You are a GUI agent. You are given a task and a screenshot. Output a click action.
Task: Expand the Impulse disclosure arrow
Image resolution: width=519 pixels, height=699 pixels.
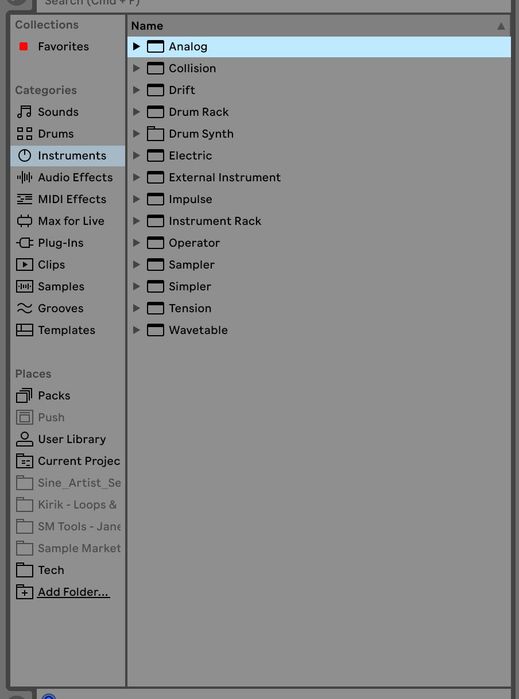click(136, 199)
